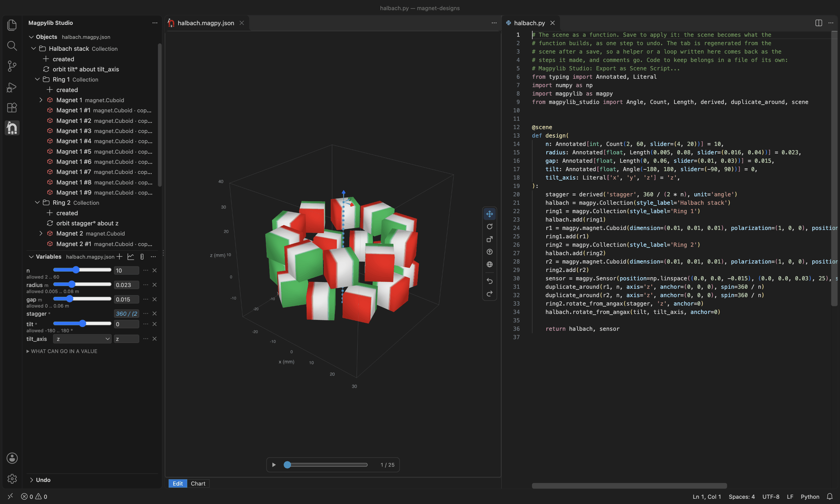Click Spaces: 4 indentation in status bar
This screenshot has height=504, width=840.
coord(742,496)
